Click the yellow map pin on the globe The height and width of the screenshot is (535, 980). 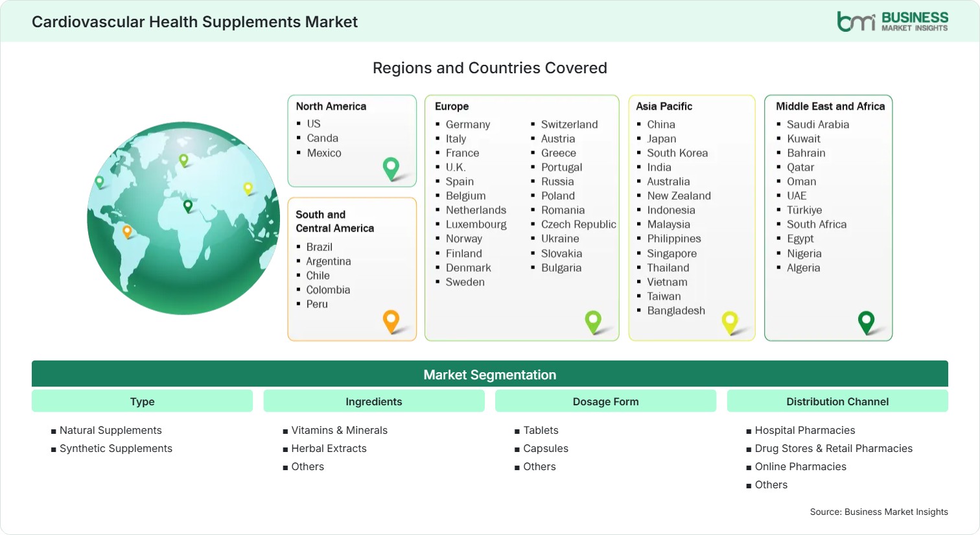[248, 189]
